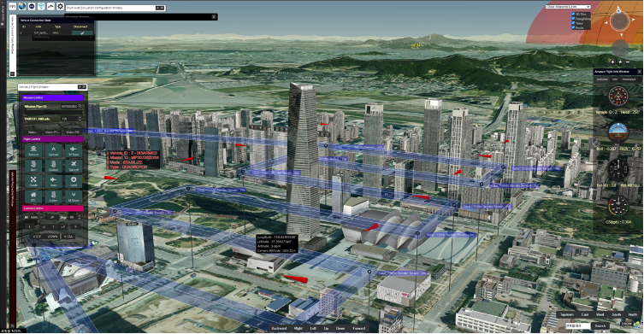Click the Guide mode button
This screenshot has width=644, height=334.
33,181
